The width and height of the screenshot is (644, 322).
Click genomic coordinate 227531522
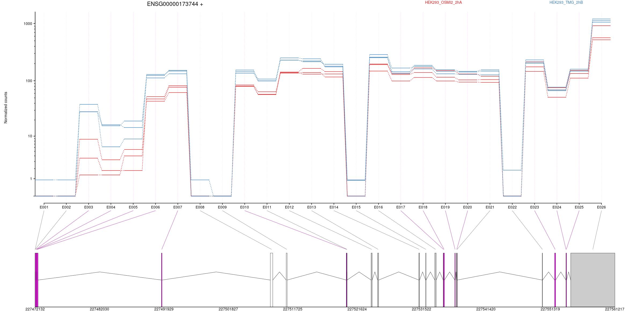(422, 309)
